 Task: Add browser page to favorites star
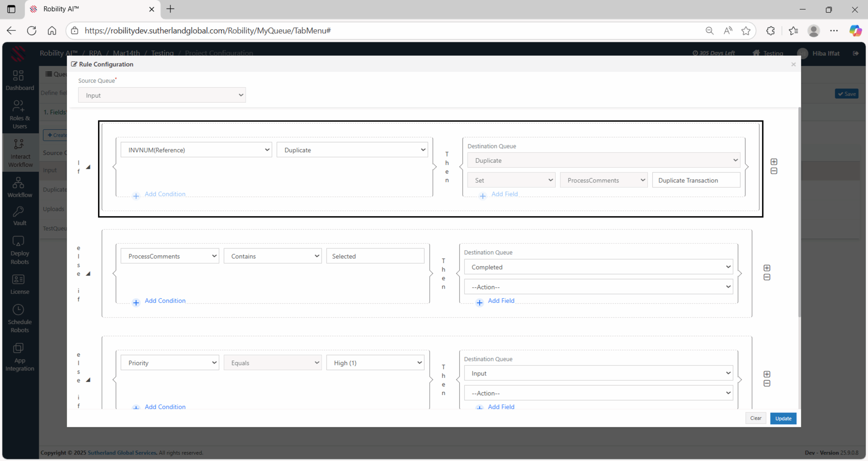[x=746, y=31]
